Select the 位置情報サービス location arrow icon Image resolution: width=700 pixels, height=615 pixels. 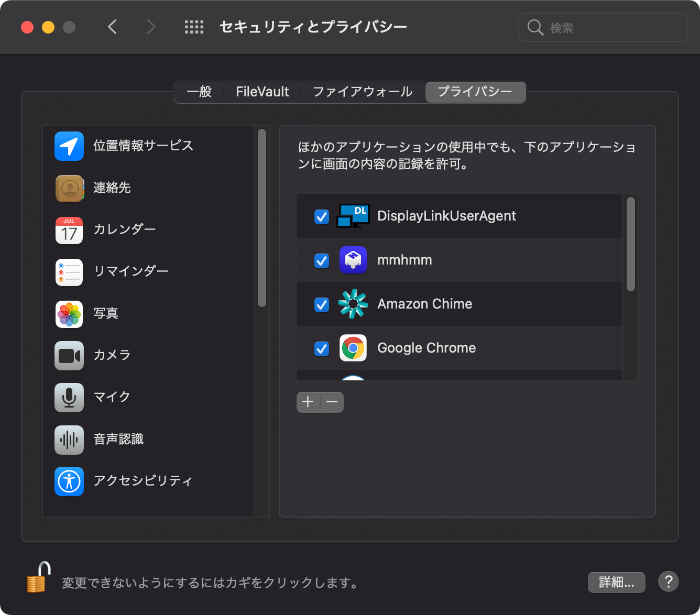pyautogui.click(x=69, y=146)
